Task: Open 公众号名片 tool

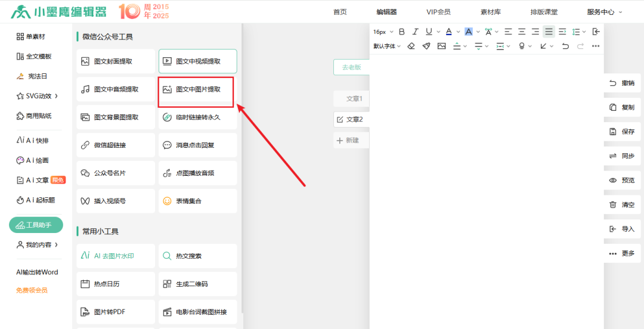Action: pyautogui.click(x=116, y=173)
